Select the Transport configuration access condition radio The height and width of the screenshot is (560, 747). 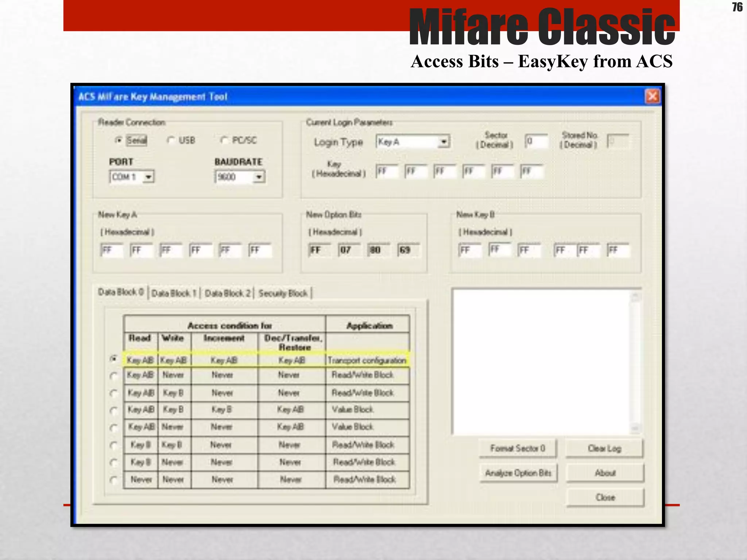114,359
